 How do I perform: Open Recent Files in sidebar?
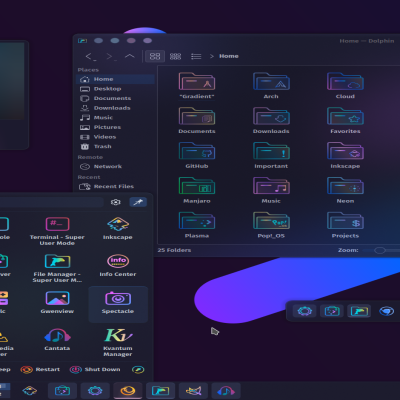[115, 186]
